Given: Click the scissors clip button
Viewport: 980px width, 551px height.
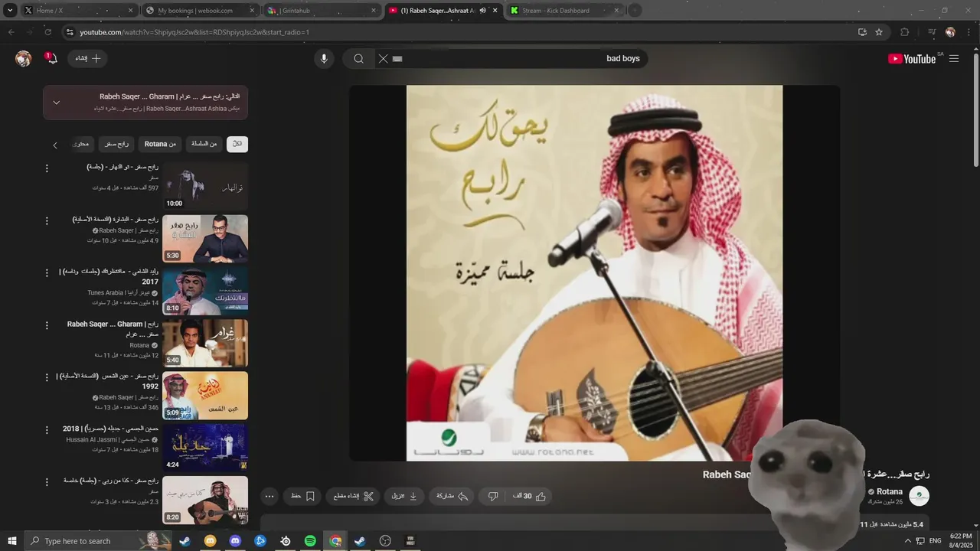Looking at the screenshot, I should (353, 496).
